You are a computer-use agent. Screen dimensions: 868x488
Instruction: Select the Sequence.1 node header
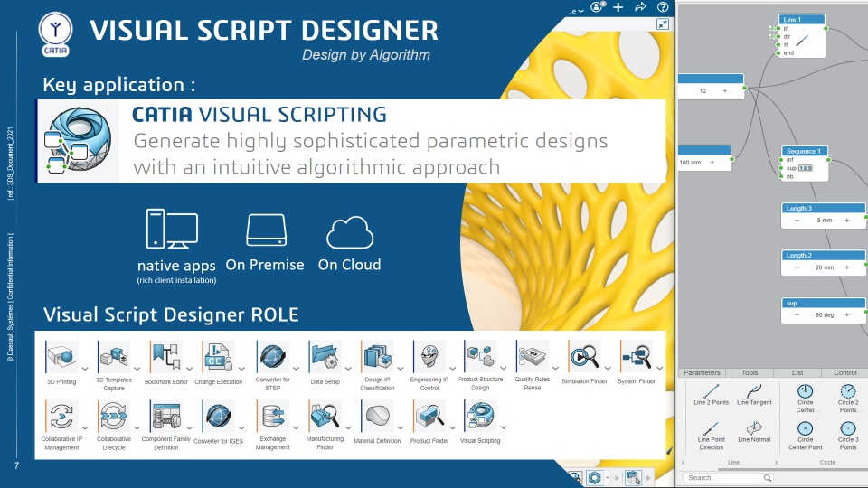pos(805,151)
